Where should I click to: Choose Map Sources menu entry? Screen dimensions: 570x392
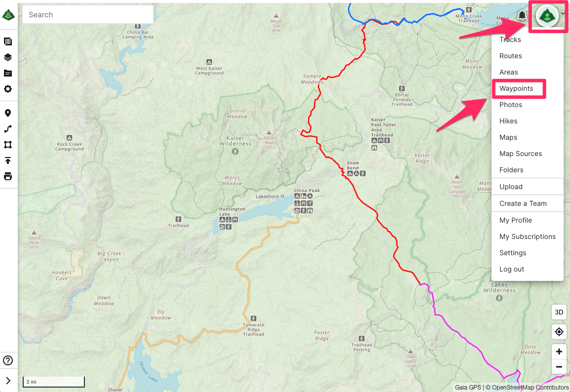point(521,154)
